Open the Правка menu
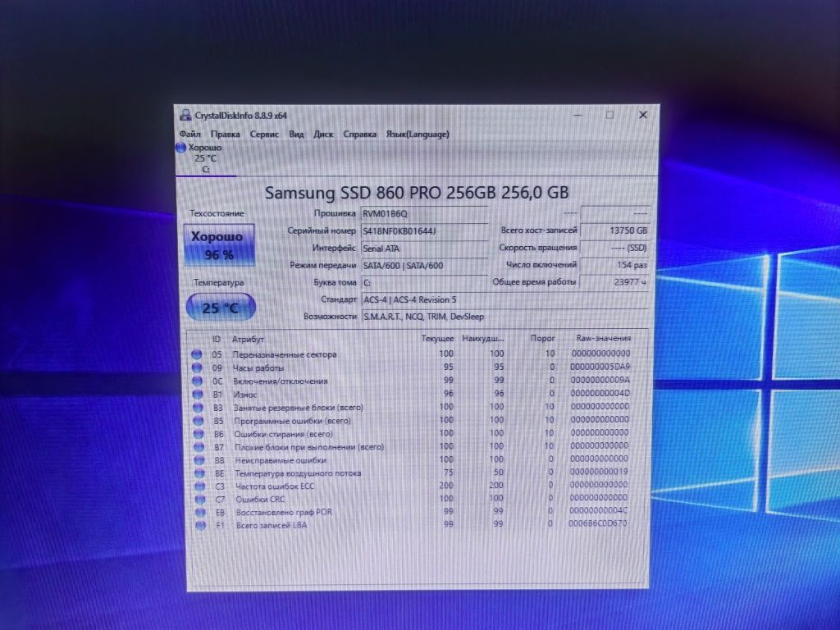The height and width of the screenshot is (630, 840). click(225, 134)
